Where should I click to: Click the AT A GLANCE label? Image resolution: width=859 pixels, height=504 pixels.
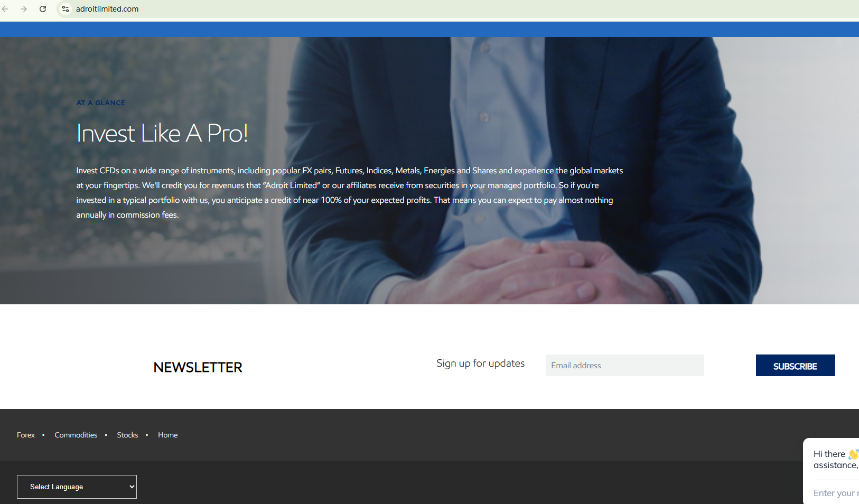click(101, 103)
